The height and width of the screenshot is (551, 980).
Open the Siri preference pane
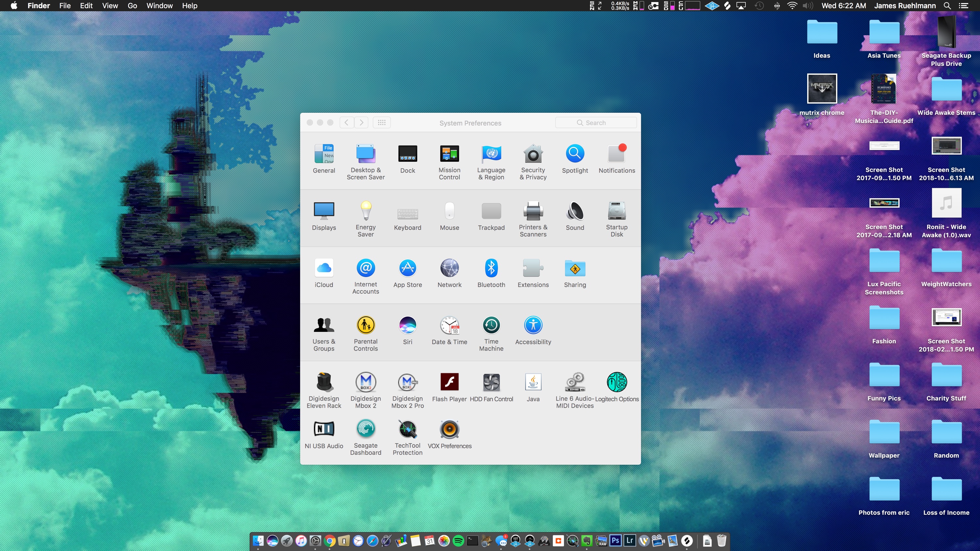tap(407, 326)
